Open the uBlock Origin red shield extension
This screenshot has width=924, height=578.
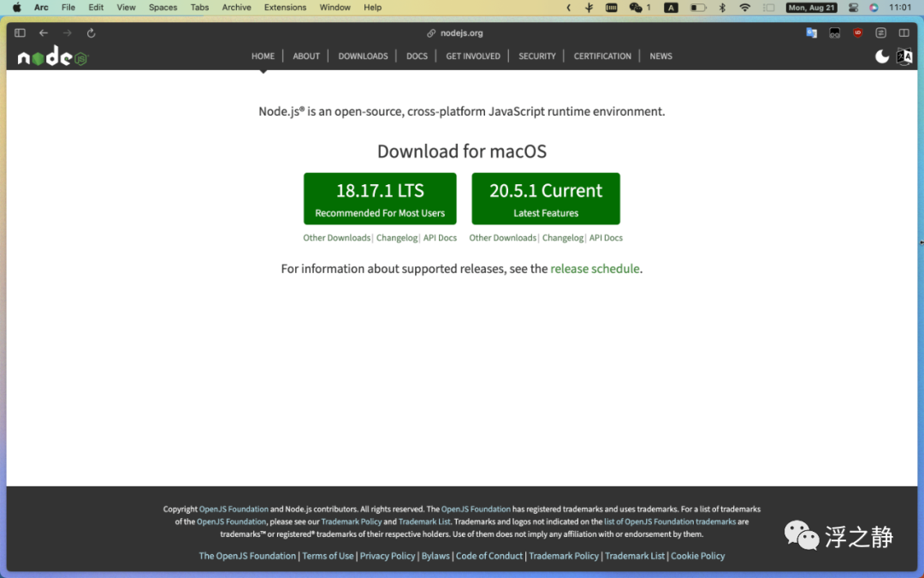(857, 33)
